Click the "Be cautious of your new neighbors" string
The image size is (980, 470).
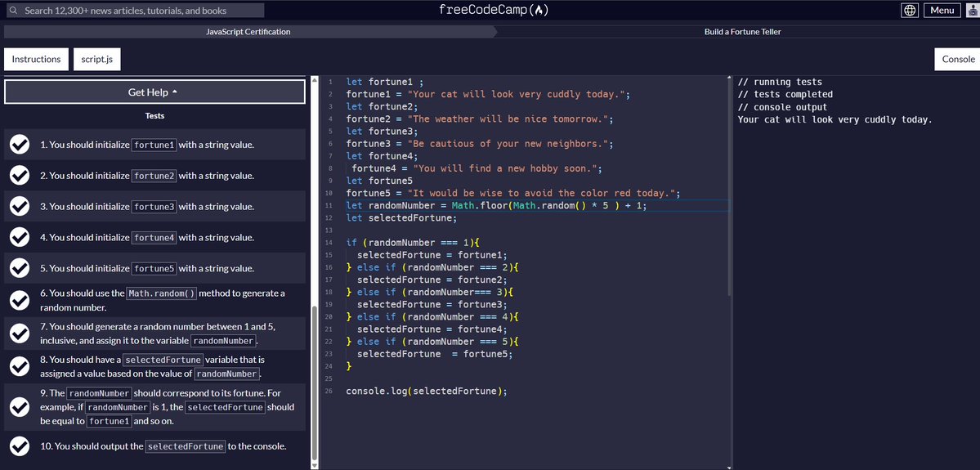508,144
